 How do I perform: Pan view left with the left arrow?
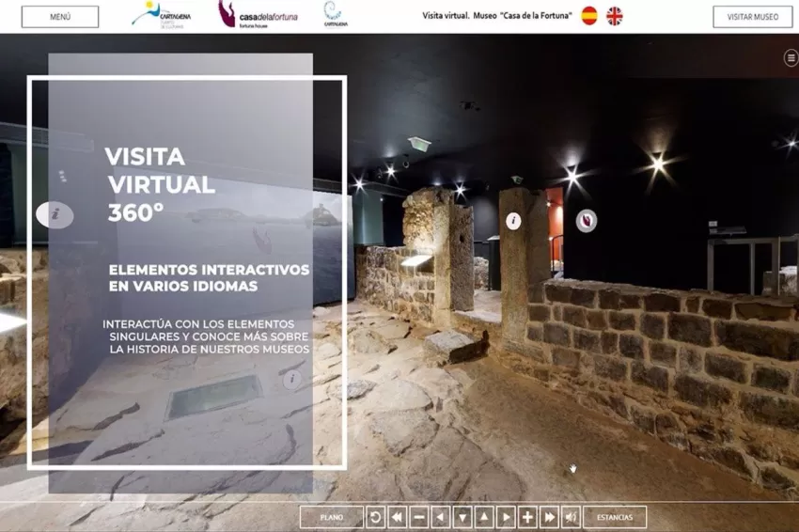441,517
